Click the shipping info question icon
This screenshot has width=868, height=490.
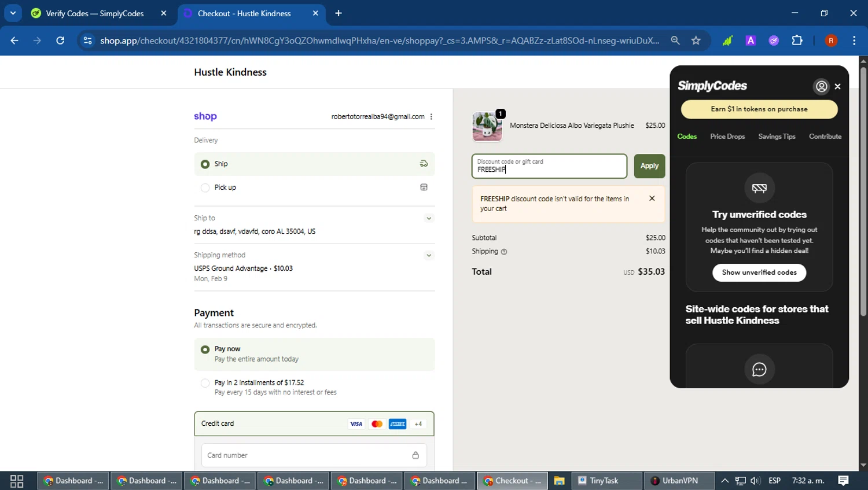pyautogui.click(x=504, y=252)
